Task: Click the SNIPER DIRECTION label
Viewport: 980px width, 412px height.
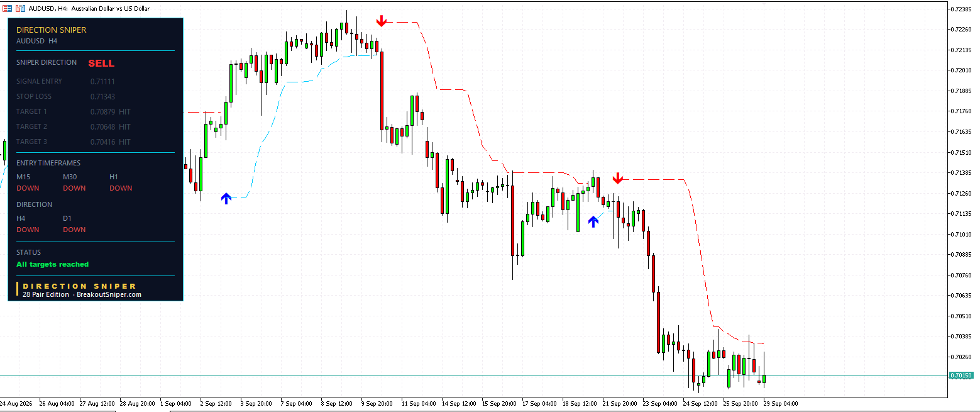Action: 47,62
